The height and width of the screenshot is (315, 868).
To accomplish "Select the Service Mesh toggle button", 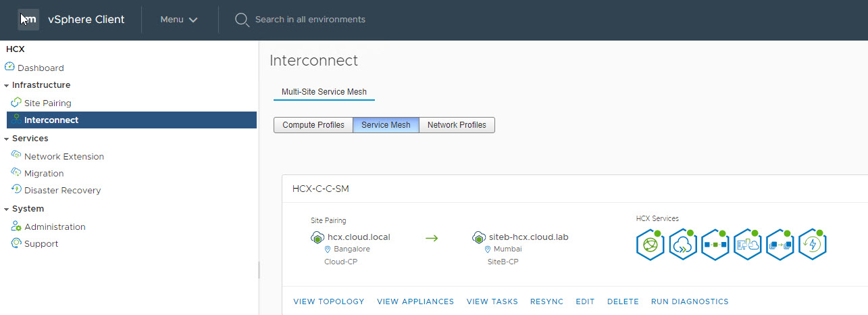I will point(386,125).
